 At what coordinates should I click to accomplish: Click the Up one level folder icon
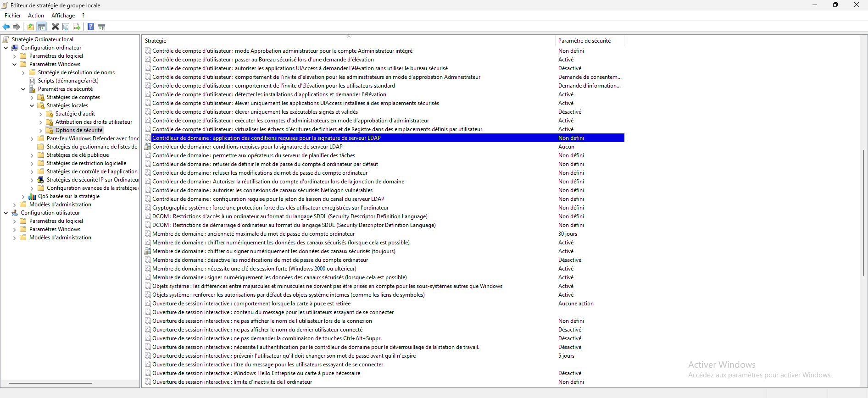(31, 27)
